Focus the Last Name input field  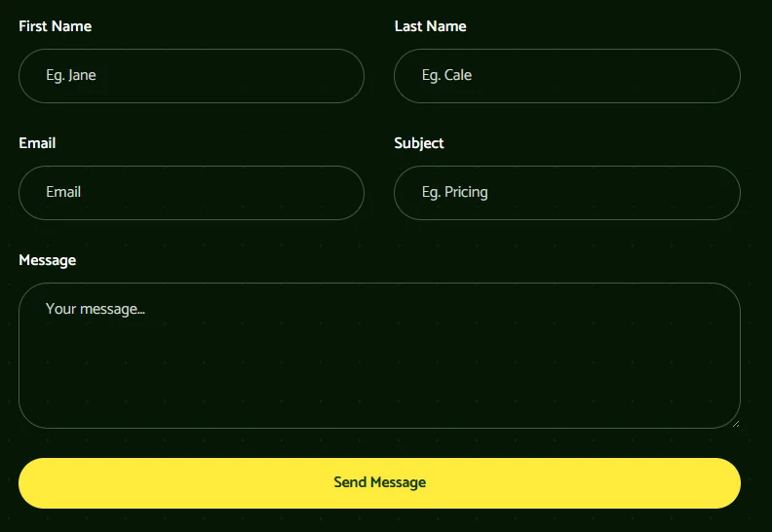567,76
